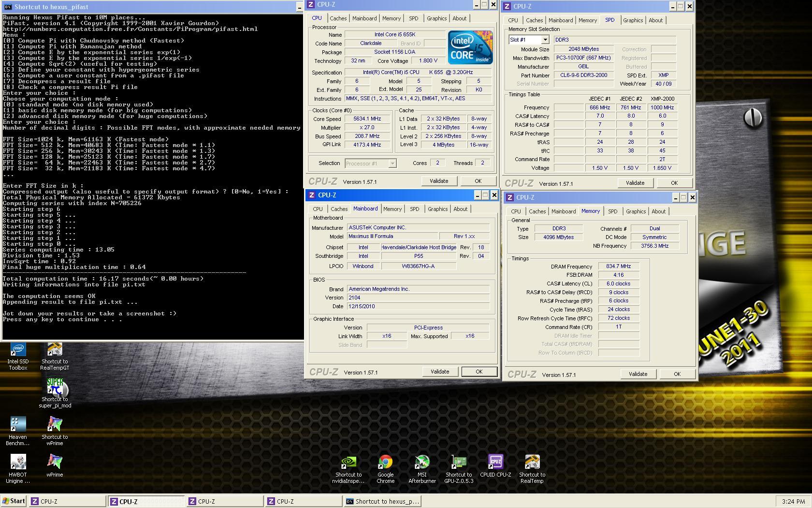Click Validate in Memory window
This screenshot has width=812, height=508.
[x=638, y=374]
